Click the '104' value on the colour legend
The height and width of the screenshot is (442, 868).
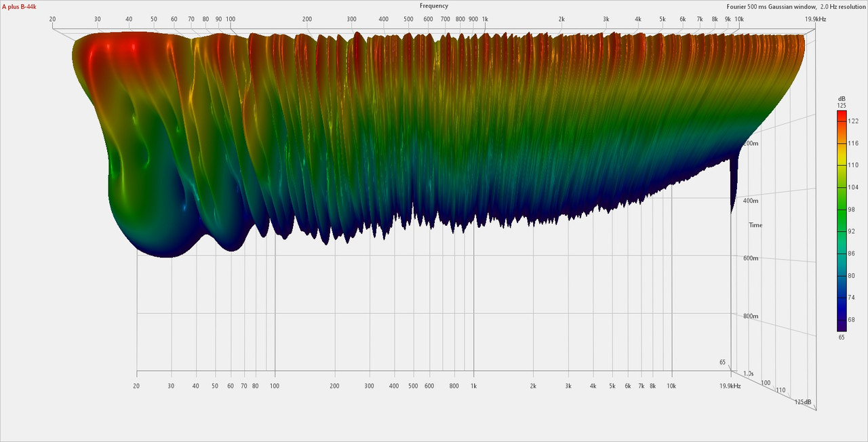coord(853,187)
